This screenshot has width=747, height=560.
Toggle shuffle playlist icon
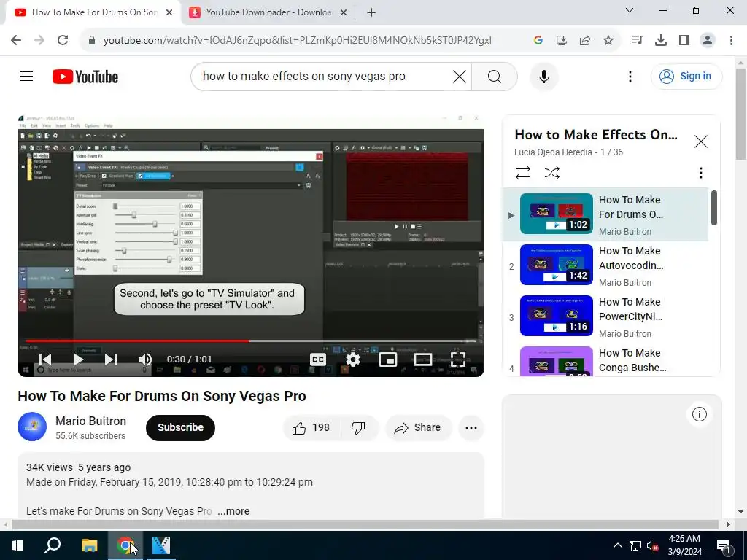click(x=551, y=172)
